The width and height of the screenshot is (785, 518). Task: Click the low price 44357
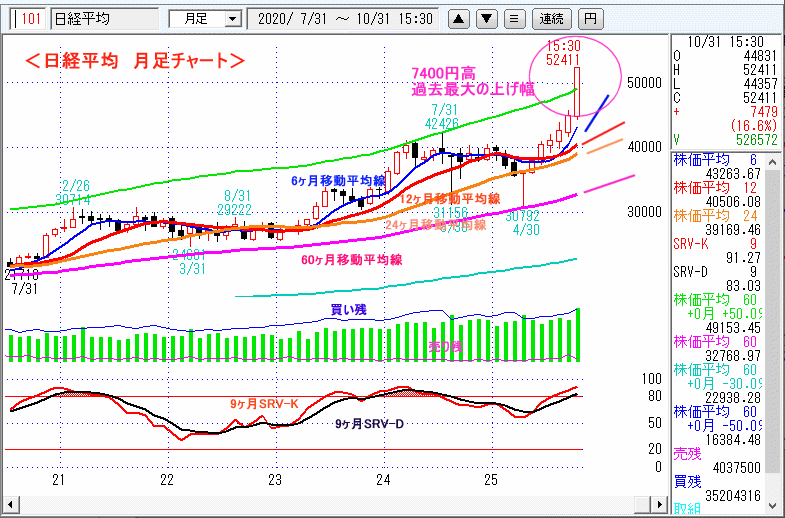760,84
